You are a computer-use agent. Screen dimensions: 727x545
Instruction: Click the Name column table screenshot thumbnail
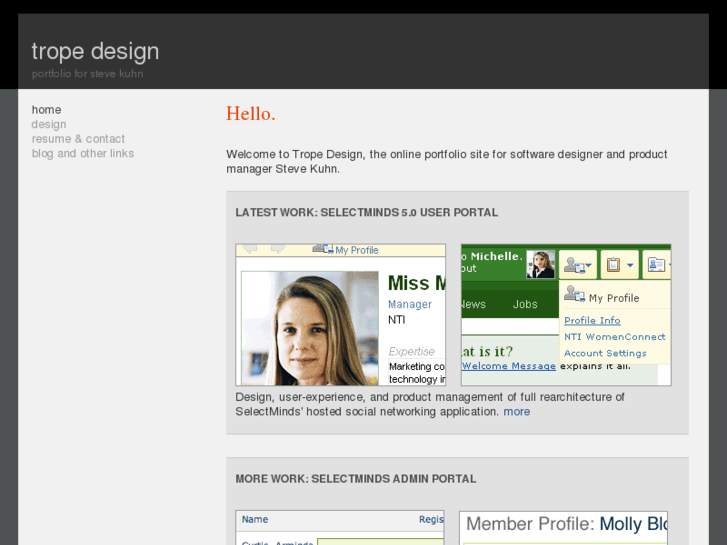(x=340, y=528)
